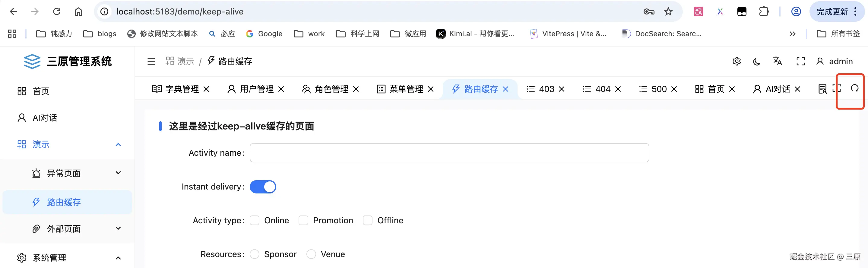Check the Offline checkbox
This screenshot has width=868, height=268.
tap(368, 221)
